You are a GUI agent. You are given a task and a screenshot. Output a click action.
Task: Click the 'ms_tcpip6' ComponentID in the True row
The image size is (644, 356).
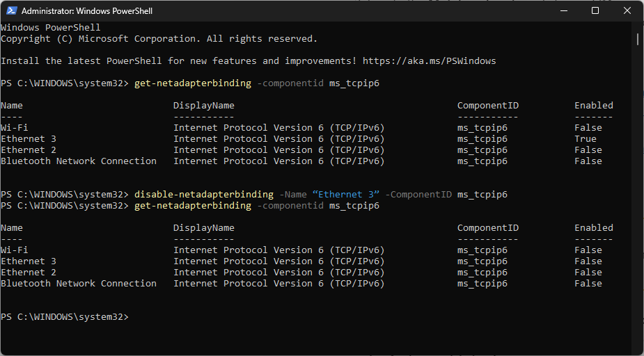482,139
